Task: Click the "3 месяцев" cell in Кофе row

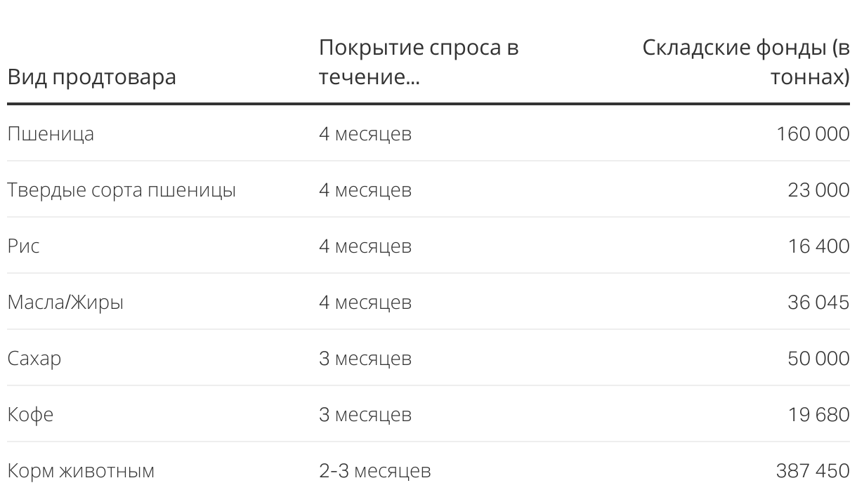Action: (365, 415)
